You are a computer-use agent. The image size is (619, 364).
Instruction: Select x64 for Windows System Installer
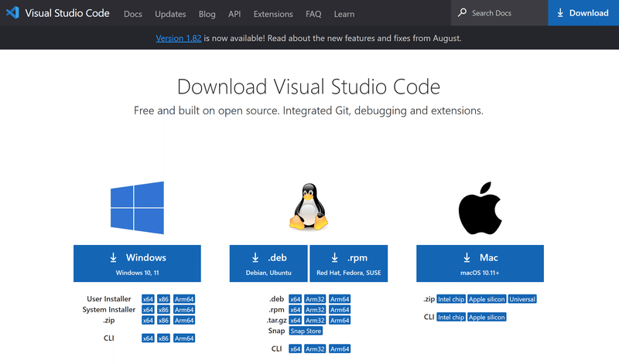(x=148, y=310)
